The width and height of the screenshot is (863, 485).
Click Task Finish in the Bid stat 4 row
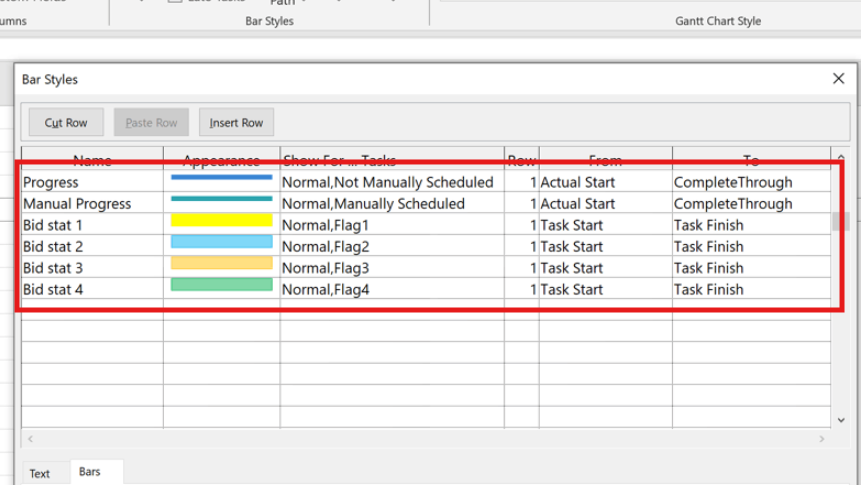(x=751, y=289)
